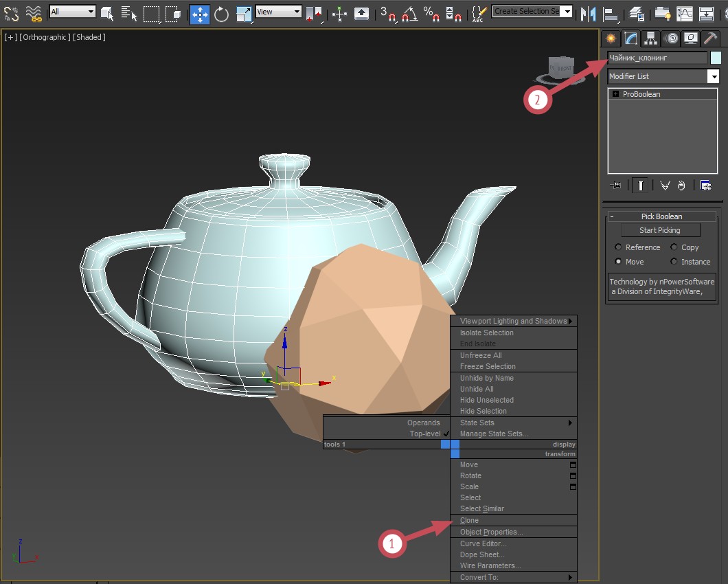Toggle Angle Snap in the toolbar
This screenshot has width=728, height=584.
409,14
